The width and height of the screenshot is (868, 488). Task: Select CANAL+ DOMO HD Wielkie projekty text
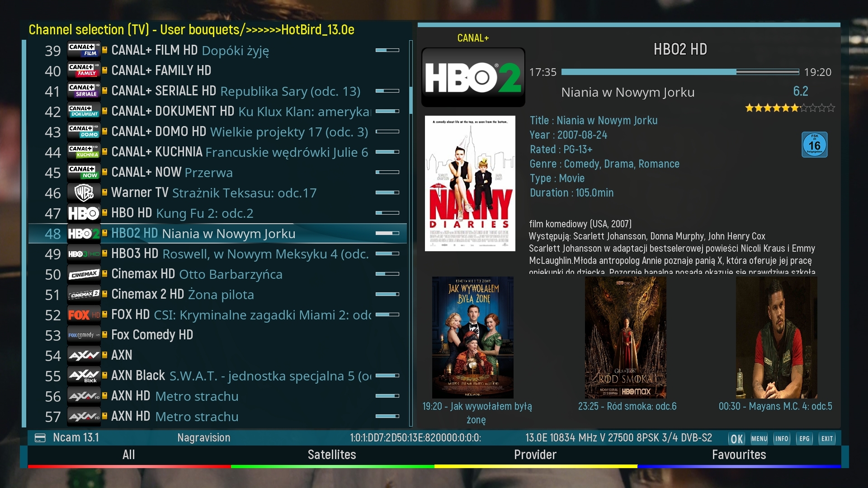[x=240, y=131]
